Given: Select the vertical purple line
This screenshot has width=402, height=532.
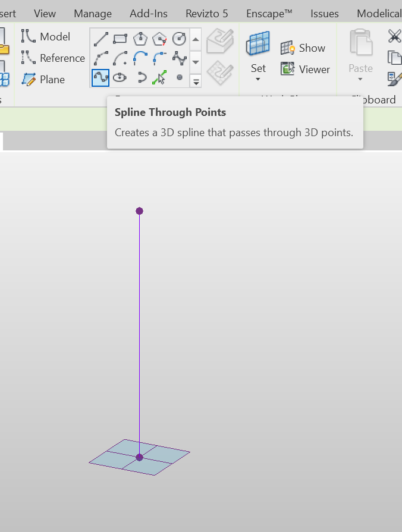Looking at the screenshot, I should [x=139, y=334].
